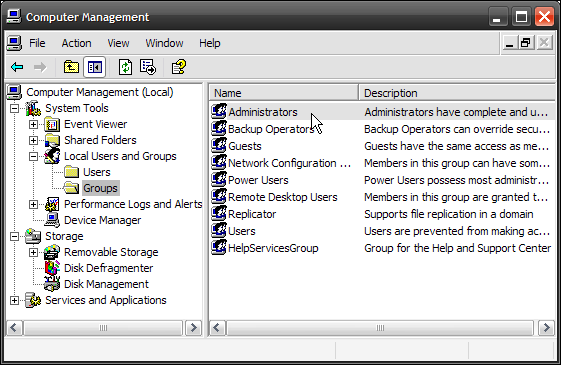Viewport: 561px width, 365px height.
Task: Select the Groups folder in tree
Action: (100, 188)
